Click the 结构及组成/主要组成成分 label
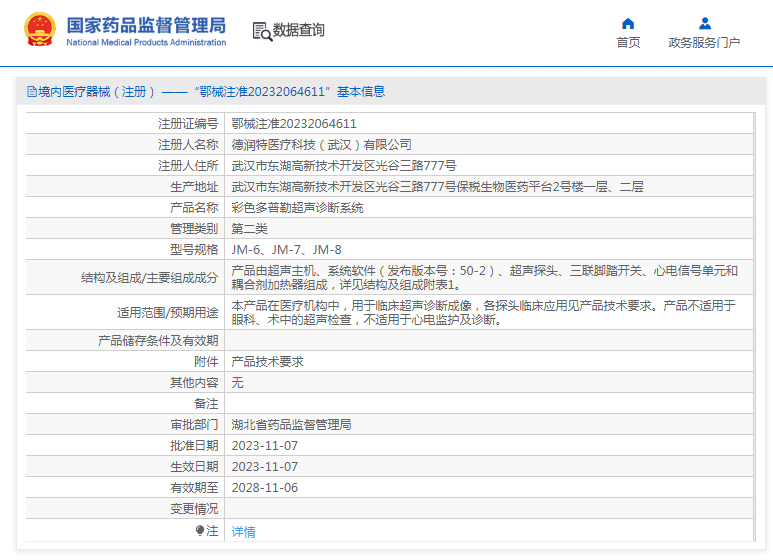The width and height of the screenshot is (773, 560). point(149,278)
